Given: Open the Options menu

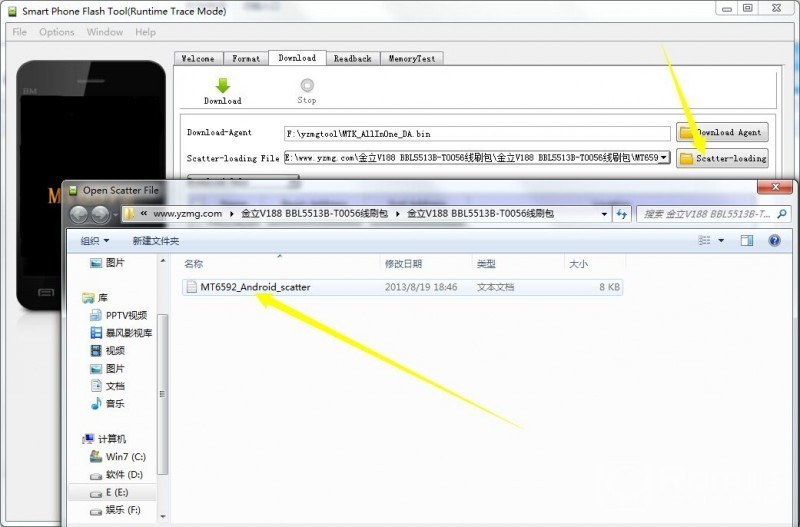Looking at the screenshot, I should tap(57, 32).
